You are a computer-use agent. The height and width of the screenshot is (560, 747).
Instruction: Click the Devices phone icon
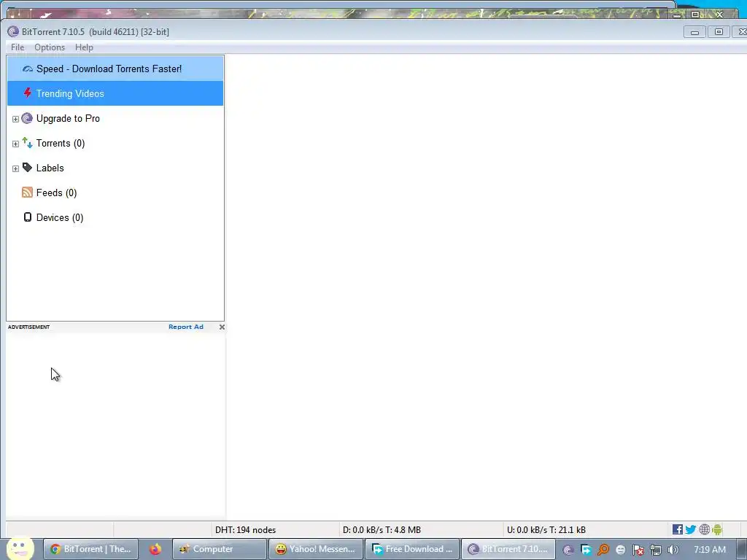pyautogui.click(x=28, y=217)
